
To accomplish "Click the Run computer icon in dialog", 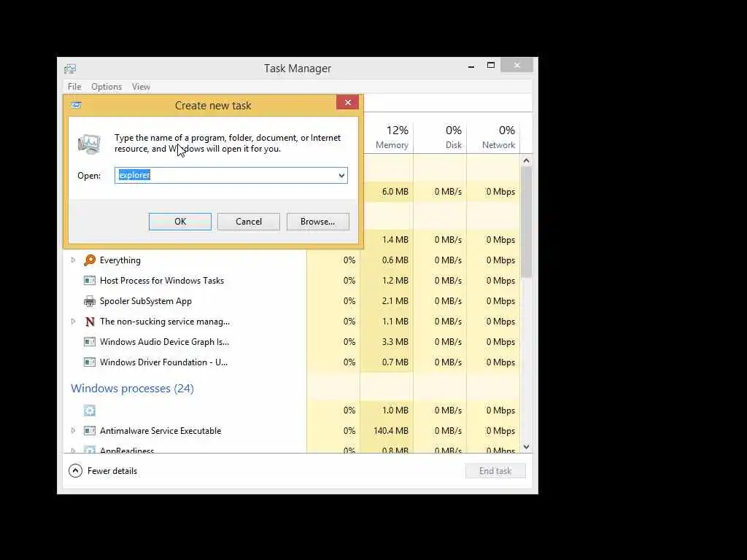I will (89, 144).
